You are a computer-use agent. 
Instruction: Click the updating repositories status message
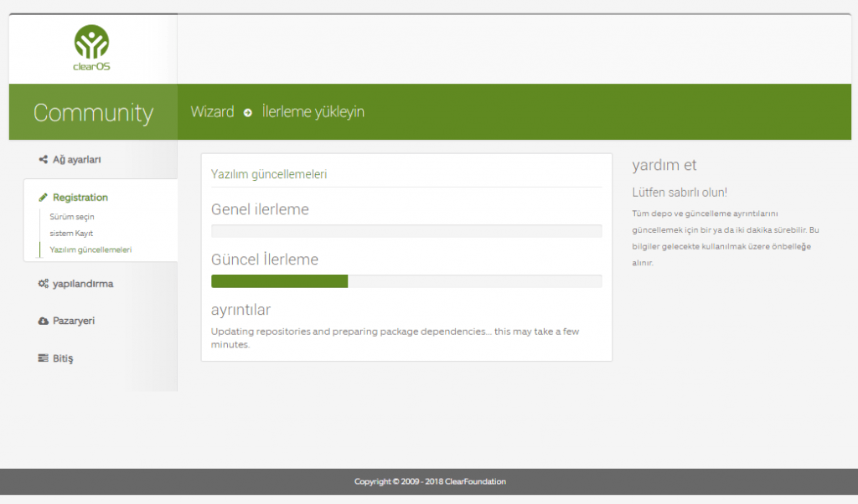tap(395, 337)
